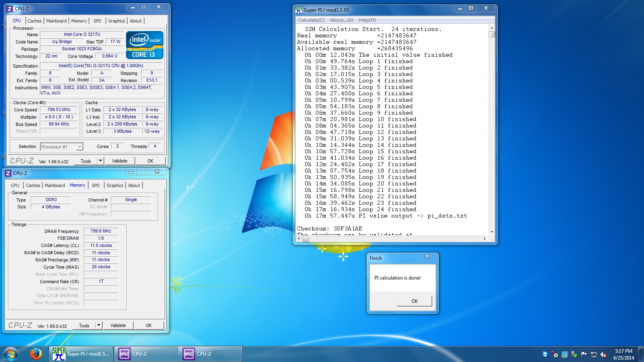Click Validate in the top CPU-Z window

[x=120, y=161]
